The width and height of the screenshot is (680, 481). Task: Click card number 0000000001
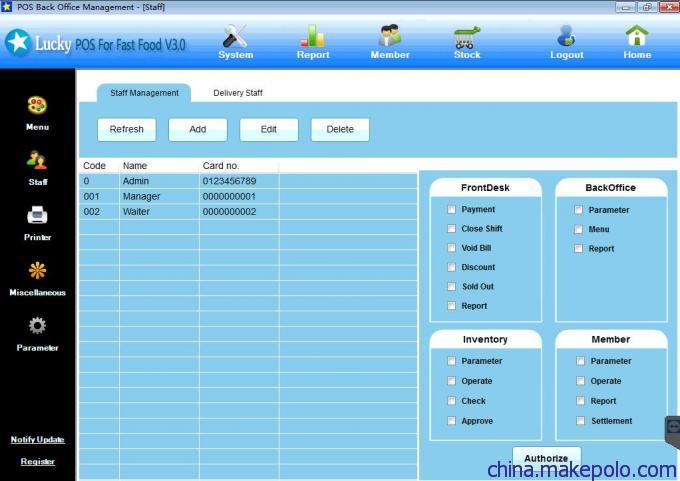coord(229,196)
